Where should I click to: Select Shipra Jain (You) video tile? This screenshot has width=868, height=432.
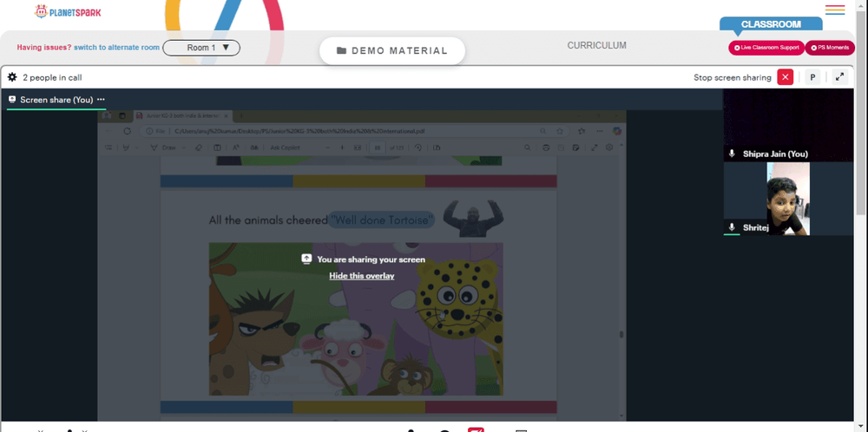tap(788, 125)
